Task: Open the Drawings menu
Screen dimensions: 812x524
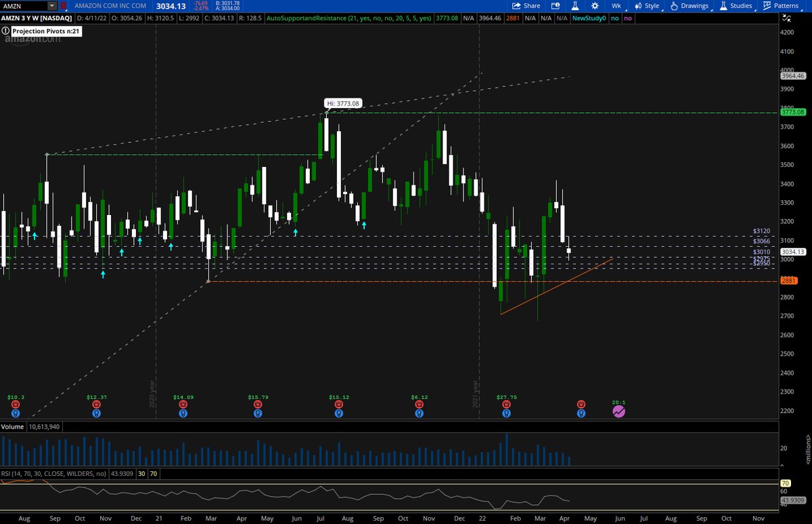Action: coord(690,5)
